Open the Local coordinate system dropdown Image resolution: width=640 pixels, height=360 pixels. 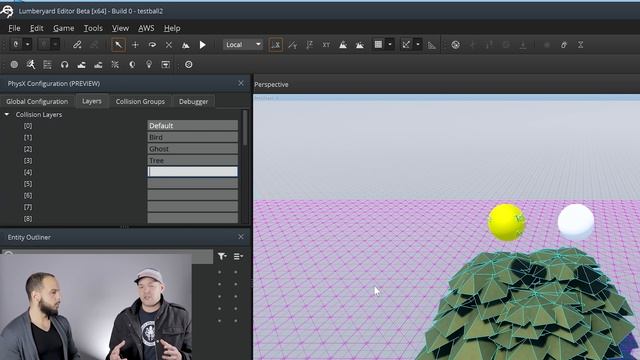(243, 44)
